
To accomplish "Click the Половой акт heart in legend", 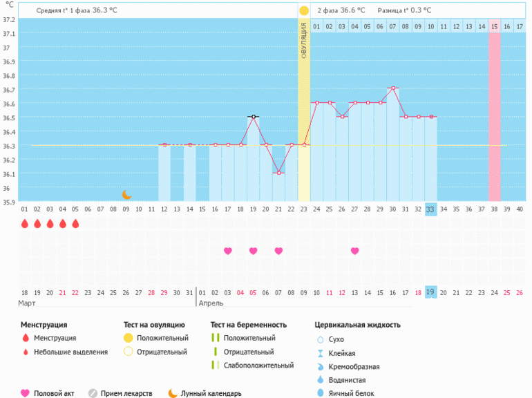I will point(26,393).
